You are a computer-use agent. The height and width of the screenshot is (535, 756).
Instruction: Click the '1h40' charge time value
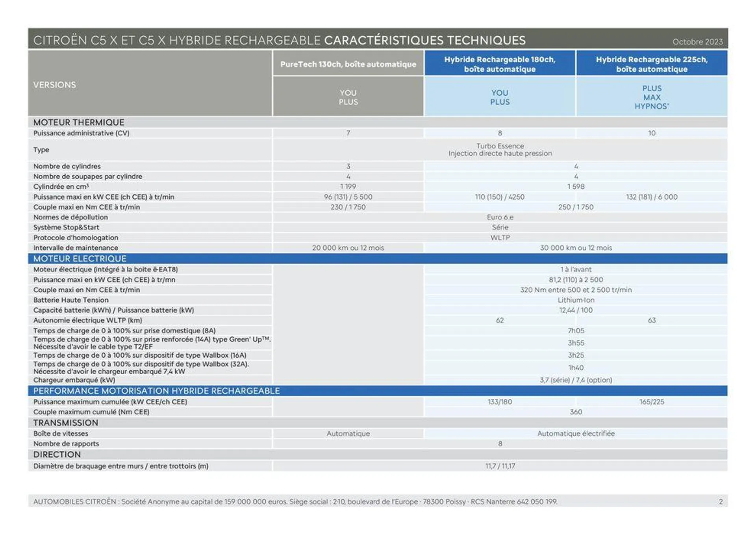(576, 368)
